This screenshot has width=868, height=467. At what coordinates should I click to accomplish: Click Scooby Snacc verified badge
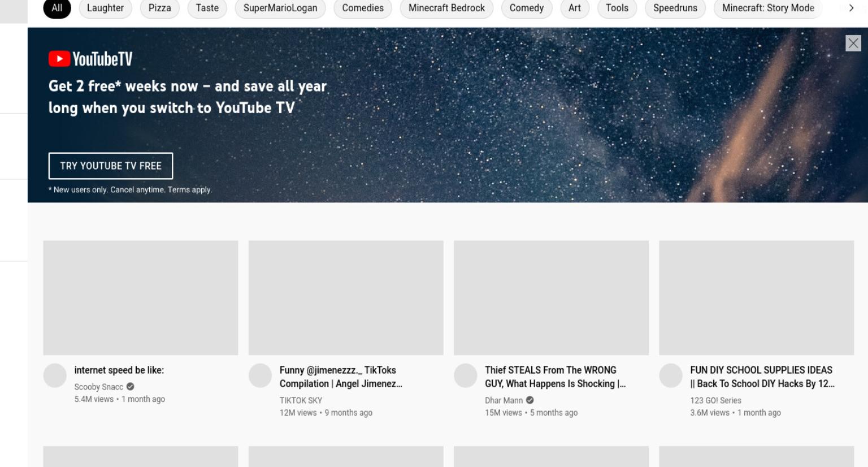point(131,387)
